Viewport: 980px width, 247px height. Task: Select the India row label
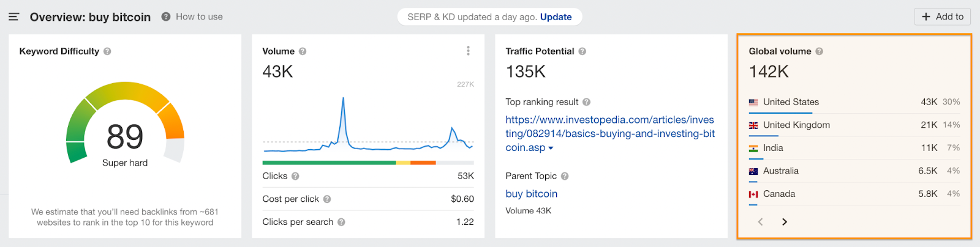pyautogui.click(x=773, y=148)
